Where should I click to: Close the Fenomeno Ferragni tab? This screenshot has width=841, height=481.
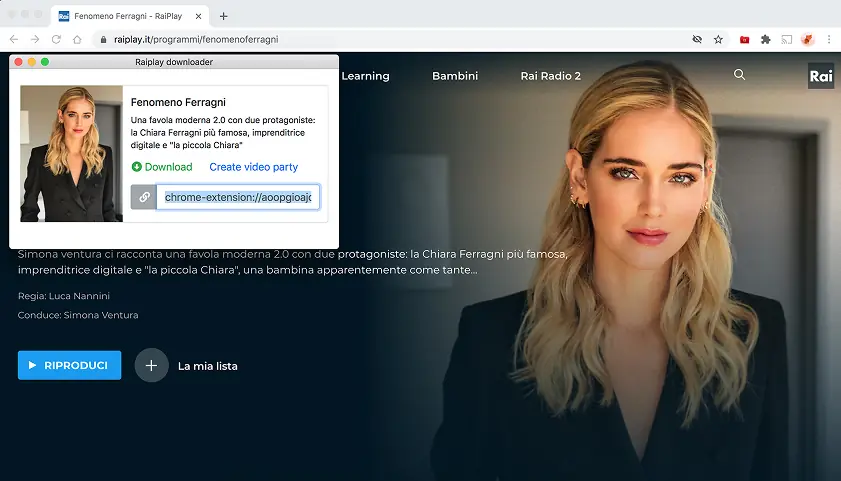pyautogui.click(x=198, y=16)
